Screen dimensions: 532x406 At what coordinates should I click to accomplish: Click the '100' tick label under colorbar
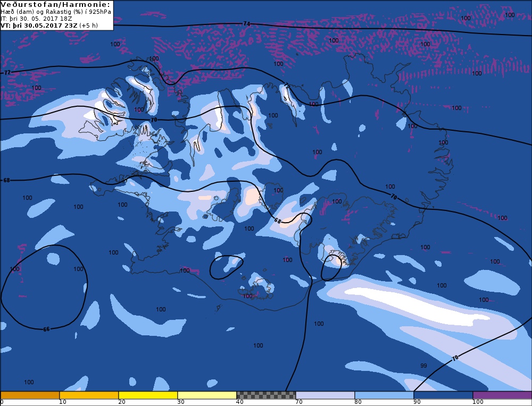coord(478,402)
